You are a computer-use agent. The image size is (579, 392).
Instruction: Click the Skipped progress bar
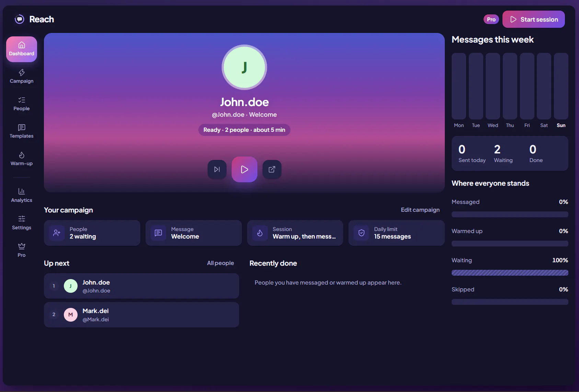point(510,302)
